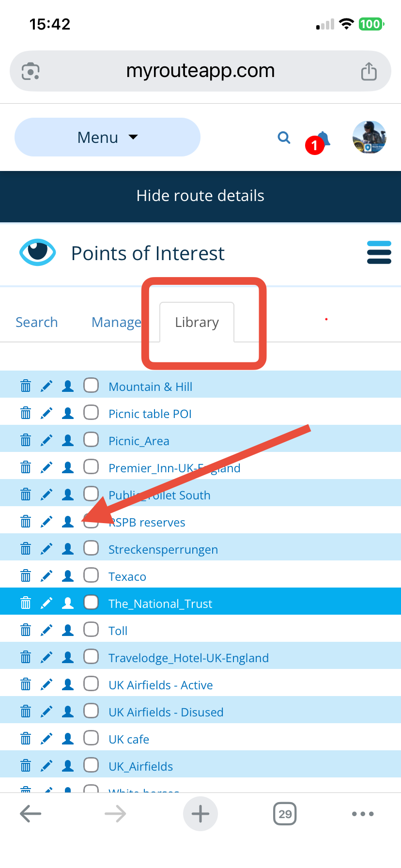Tap the myrouteapp.com address bar
Screen dimensions: 401x868
tap(200, 71)
